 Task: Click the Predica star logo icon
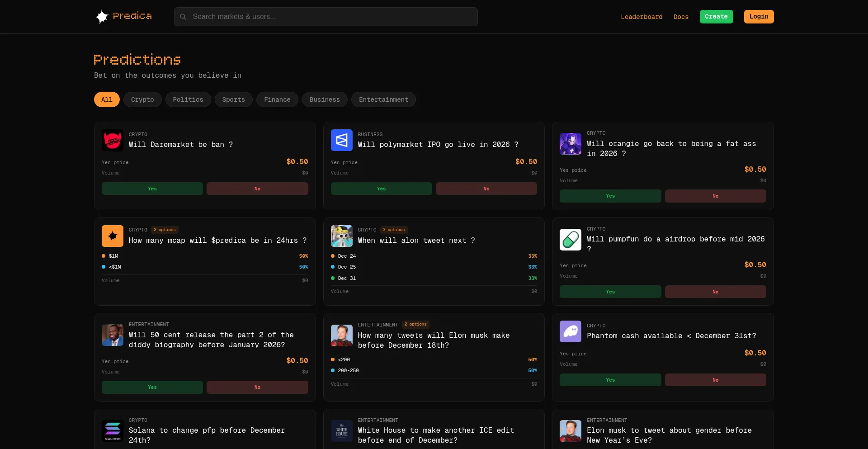tap(102, 17)
